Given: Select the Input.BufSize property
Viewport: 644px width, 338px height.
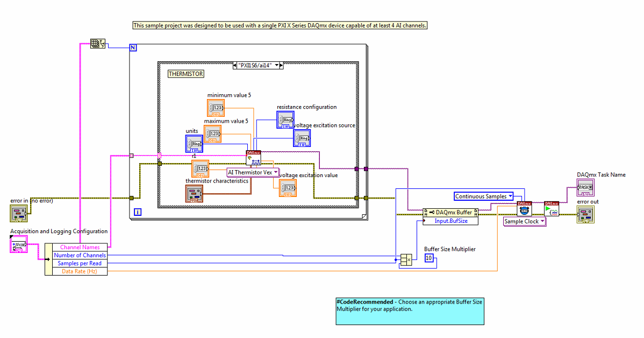Looking at the screenshot, I should 450,221.
